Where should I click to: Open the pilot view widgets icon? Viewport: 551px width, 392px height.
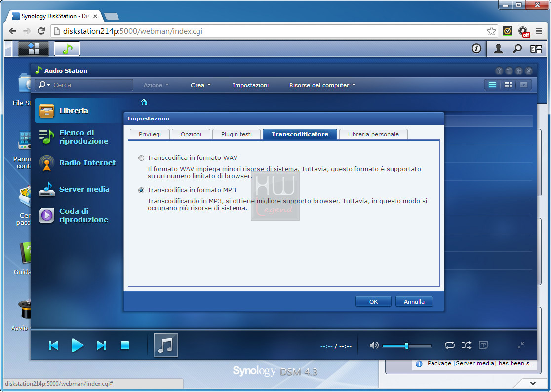tap(536, 49)
